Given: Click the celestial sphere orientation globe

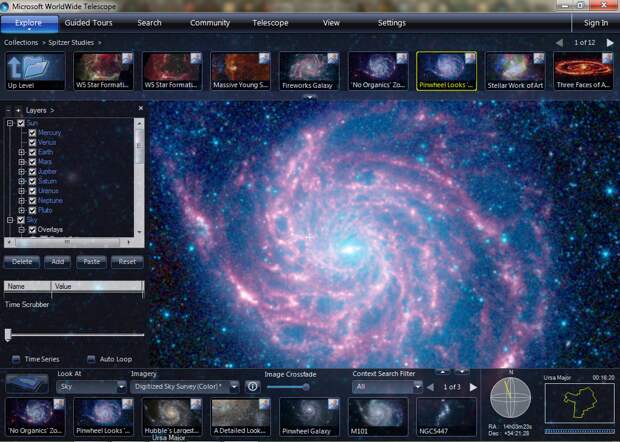Looking at the screenshot, I should click(510, 397).
